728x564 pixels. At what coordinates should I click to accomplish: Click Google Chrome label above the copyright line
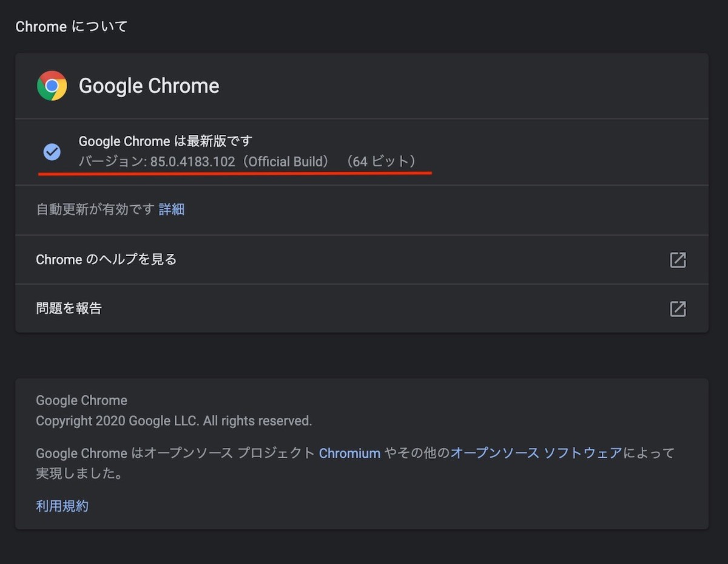click(x=82, y=401)
